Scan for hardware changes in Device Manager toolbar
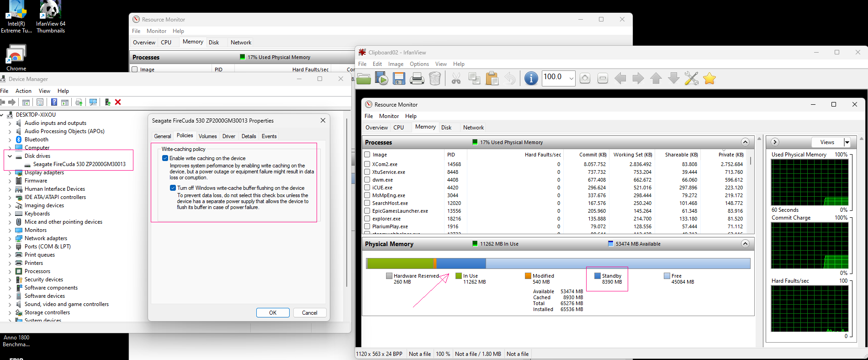The image size is (868, 360). click(93, 102)
